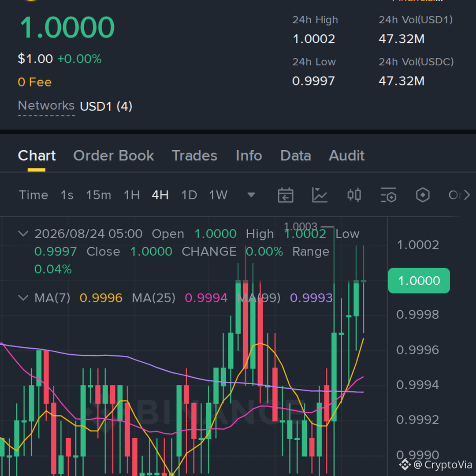This screenshot has width=476, height=476.
Task: Open the Trades tab
Action: [195, 156]
